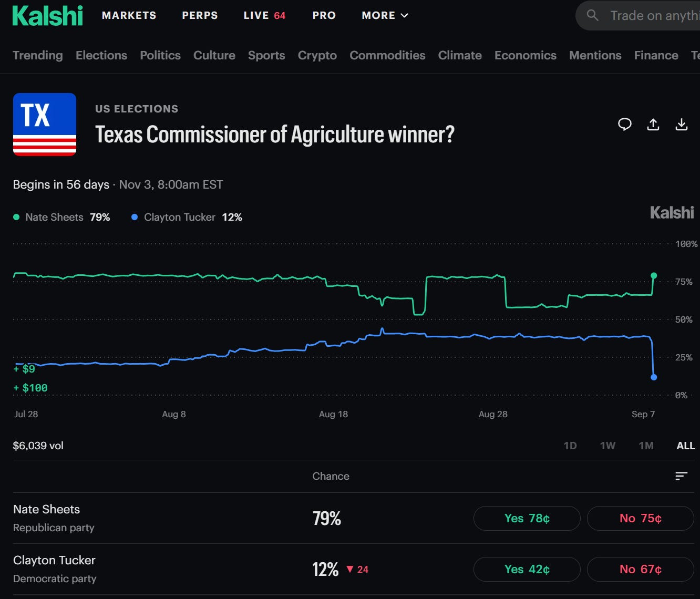Click the share upload icon

pos(653,125)
